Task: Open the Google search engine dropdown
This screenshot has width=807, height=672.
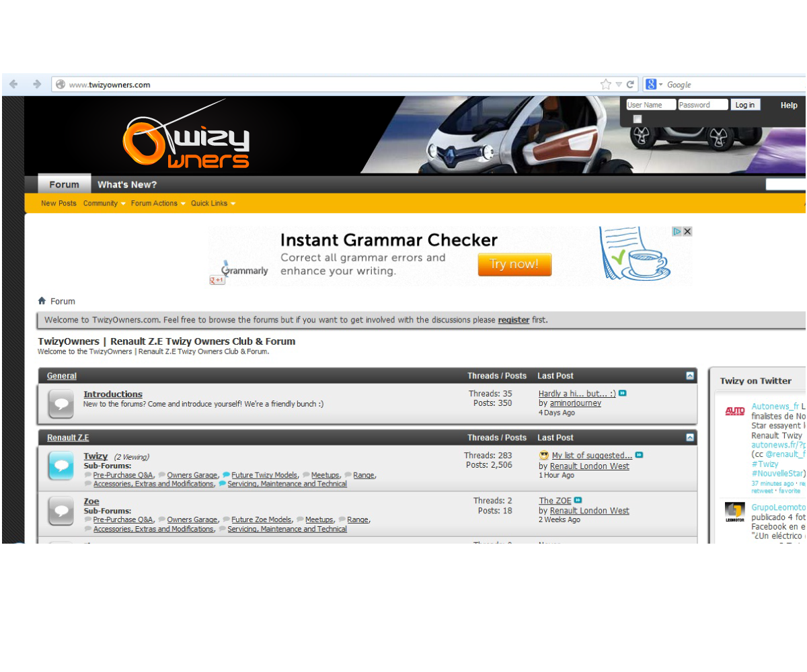Action: pos(654,85)
